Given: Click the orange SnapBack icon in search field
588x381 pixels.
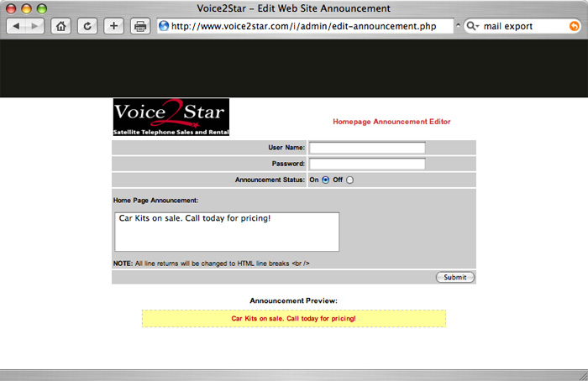Looking at the screenshot, I should pyautogui.click(x=575, y=26).
